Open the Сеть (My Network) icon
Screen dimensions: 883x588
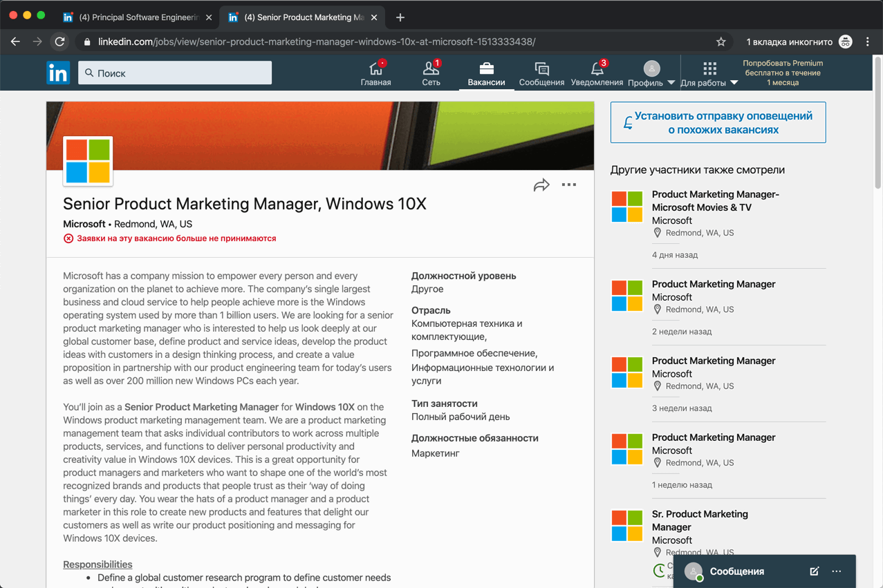coord(430,73)
